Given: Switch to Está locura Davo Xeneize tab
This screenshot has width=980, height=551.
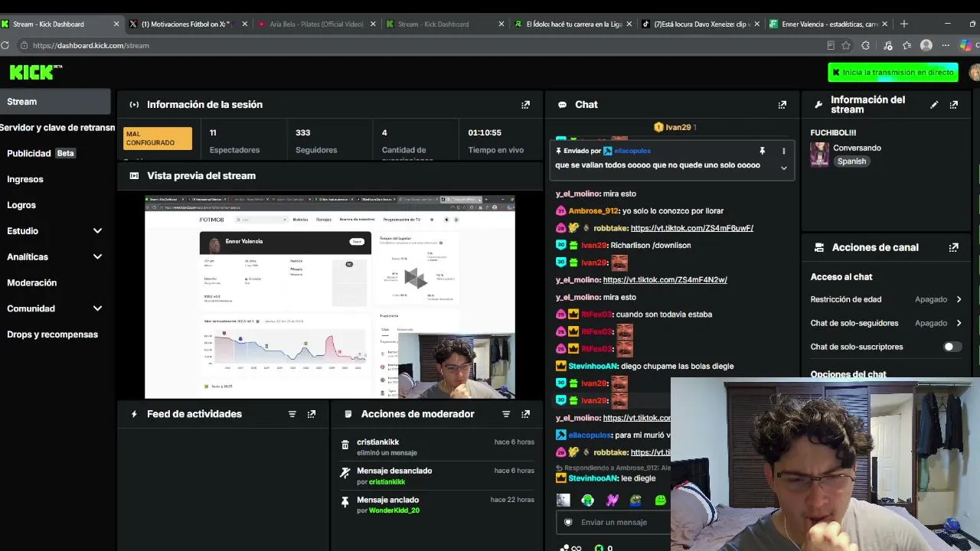Looking at the screenshot, I should click(701, 24).
